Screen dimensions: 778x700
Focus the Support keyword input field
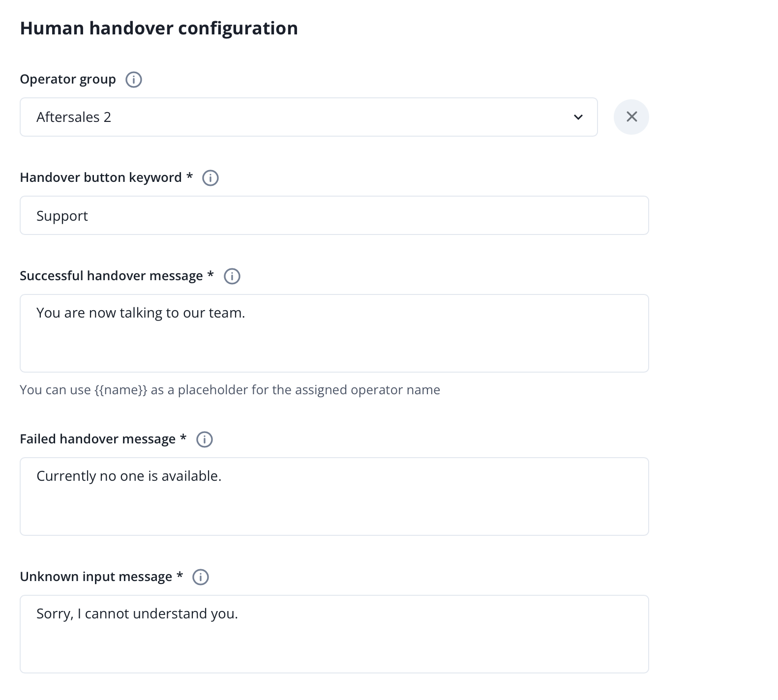pos(334,216)
